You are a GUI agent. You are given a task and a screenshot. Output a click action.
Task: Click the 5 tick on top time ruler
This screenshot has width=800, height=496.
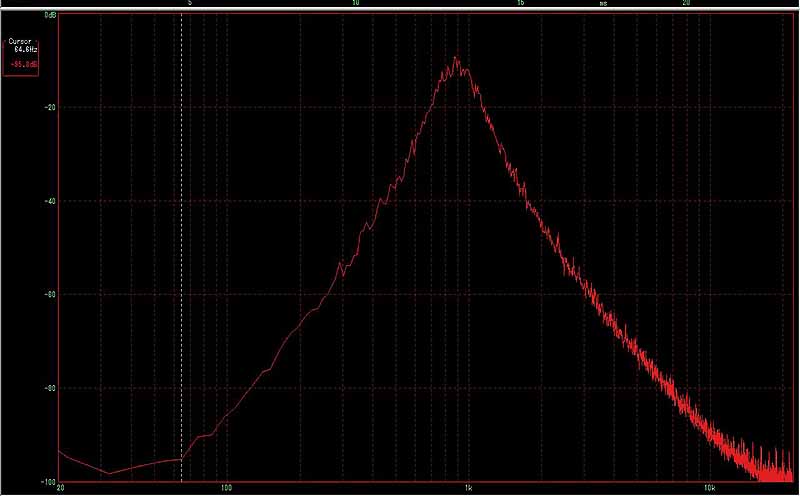(190, 4)
